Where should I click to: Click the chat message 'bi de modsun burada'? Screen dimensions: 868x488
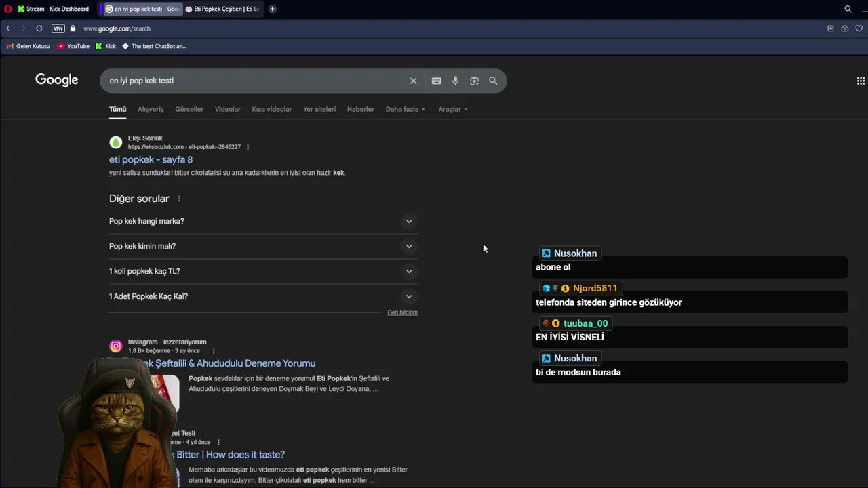[578, 372]
